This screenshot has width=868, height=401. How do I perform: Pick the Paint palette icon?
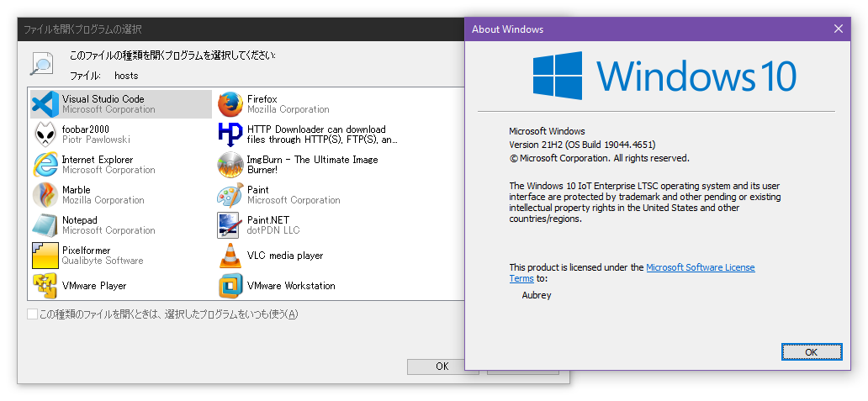[230, 195]
